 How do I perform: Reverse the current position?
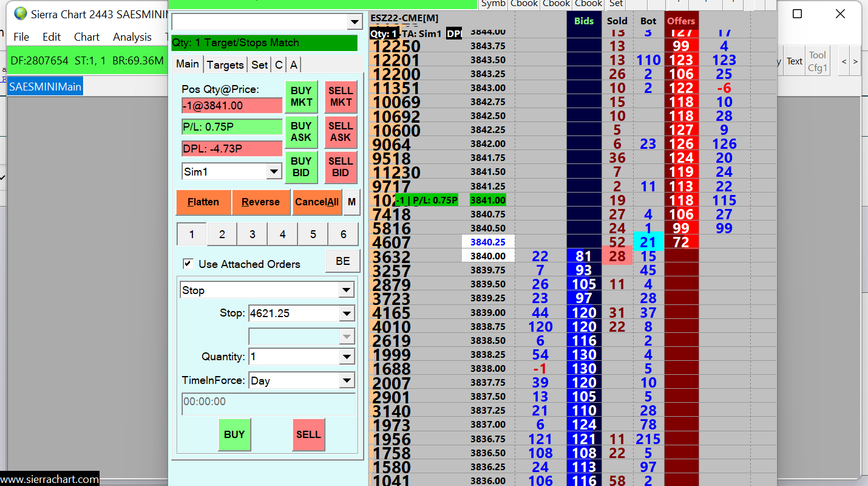click(260, 202)
